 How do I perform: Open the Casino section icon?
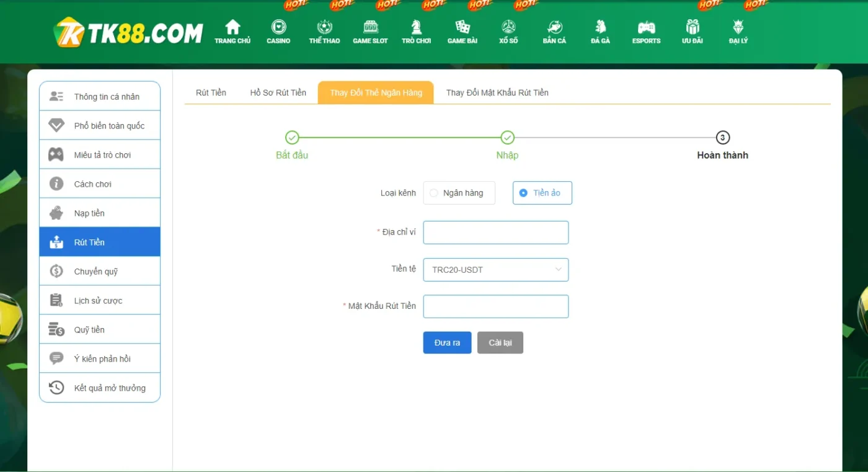[x=278, y=28]
